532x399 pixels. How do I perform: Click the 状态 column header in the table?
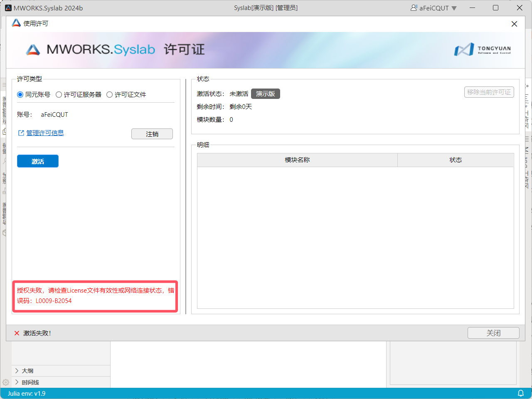coord(456,160)
